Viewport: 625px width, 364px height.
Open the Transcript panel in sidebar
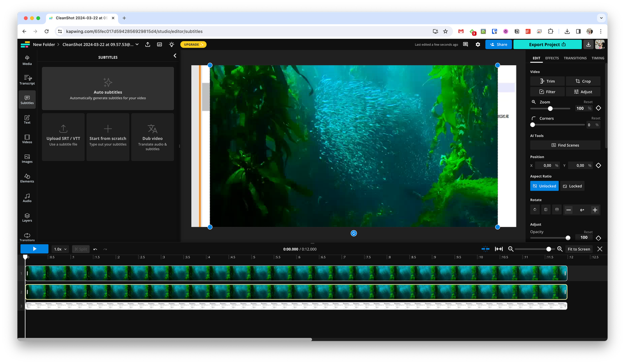27,80
